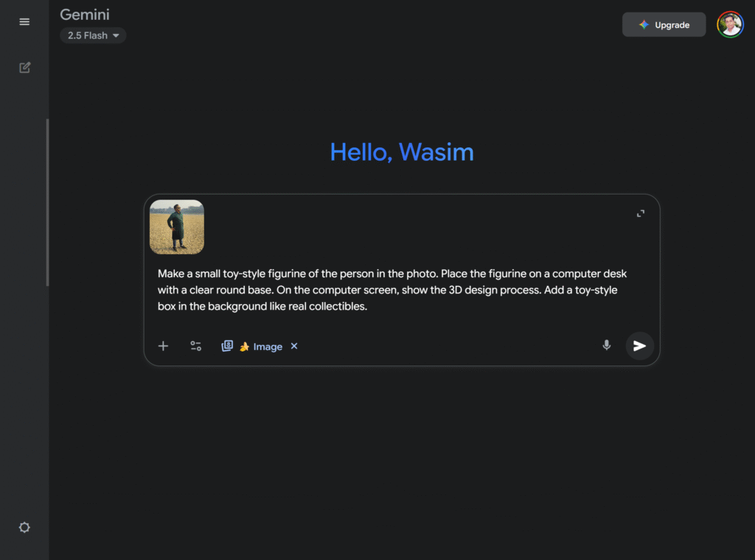755x560 pixels.
Task: Send the prompt with the arrow button
Action: click(639, 346)
